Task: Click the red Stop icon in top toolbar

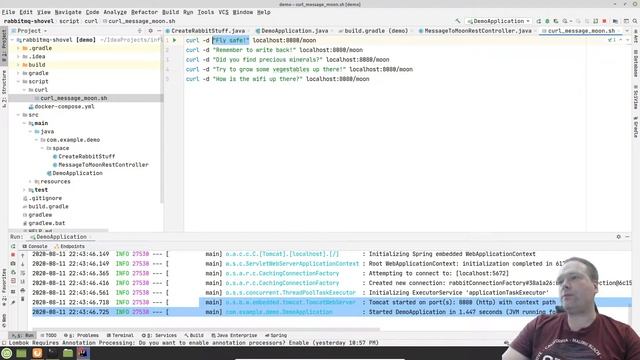Action: 604,21
